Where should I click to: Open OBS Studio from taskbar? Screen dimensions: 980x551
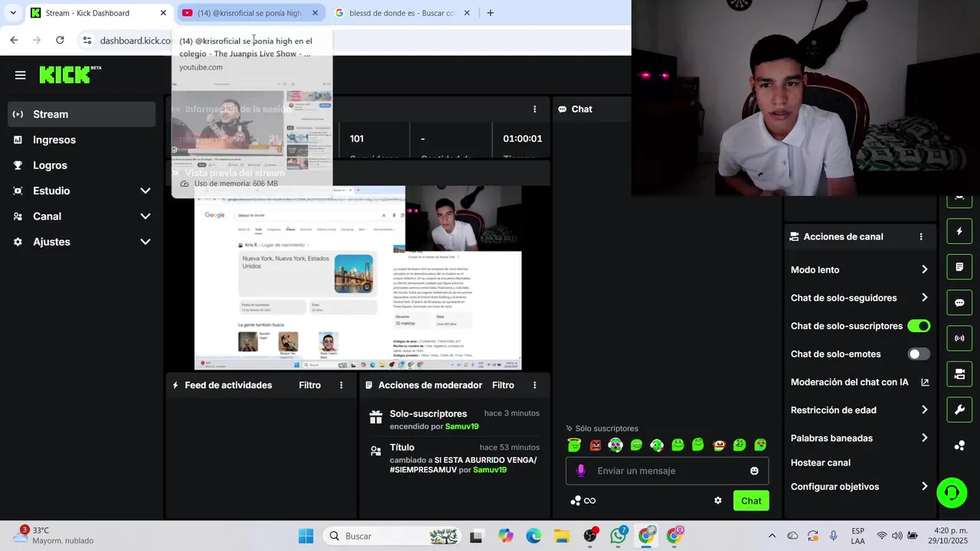pos(590,536)
